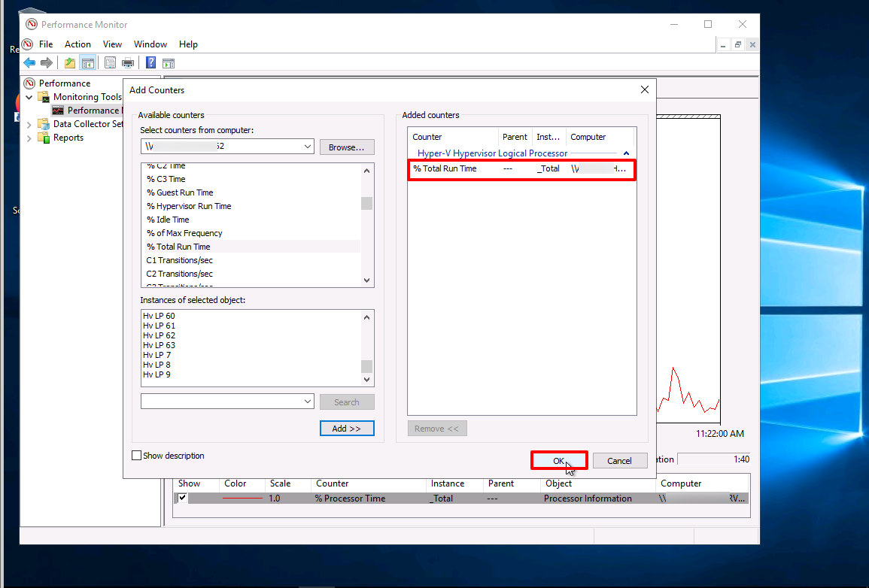Open the File menu
Viewport: 869px width, 588px height.
[x=46, y=44]
